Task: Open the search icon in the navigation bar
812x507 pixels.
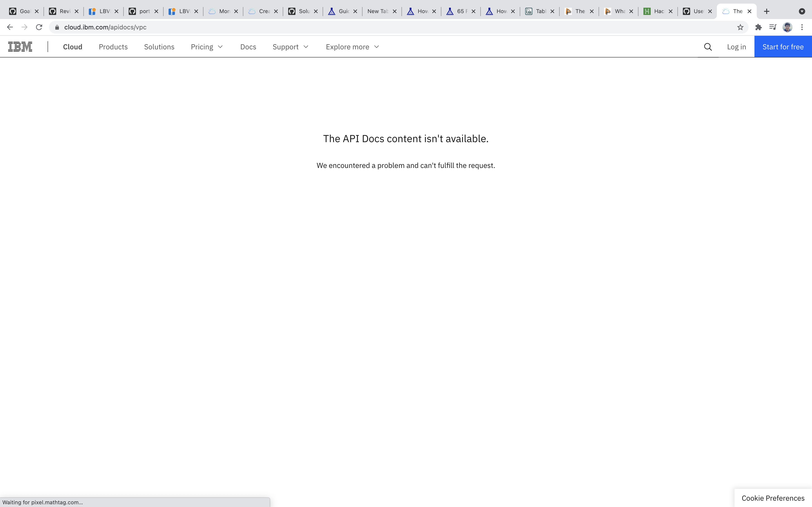Action: (x=708, y=47)
